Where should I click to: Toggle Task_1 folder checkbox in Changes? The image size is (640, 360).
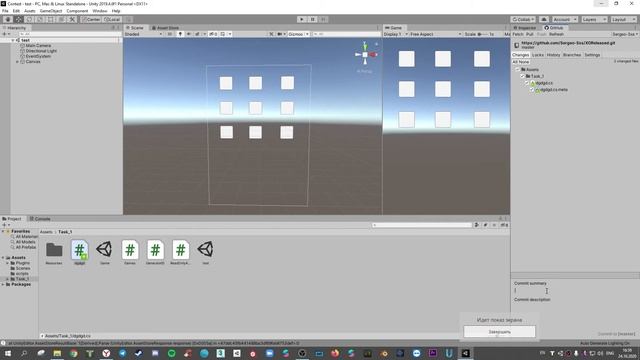coord(522,76)
